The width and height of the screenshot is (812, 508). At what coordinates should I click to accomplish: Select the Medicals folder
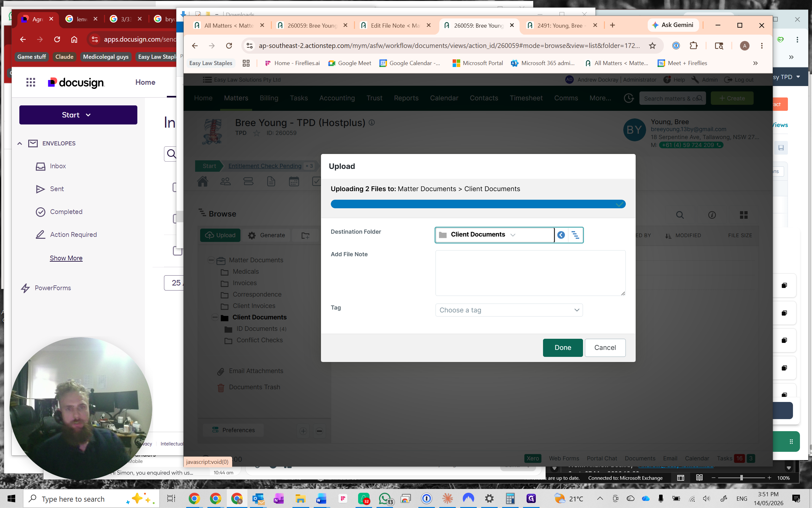[x=246, y=271]
